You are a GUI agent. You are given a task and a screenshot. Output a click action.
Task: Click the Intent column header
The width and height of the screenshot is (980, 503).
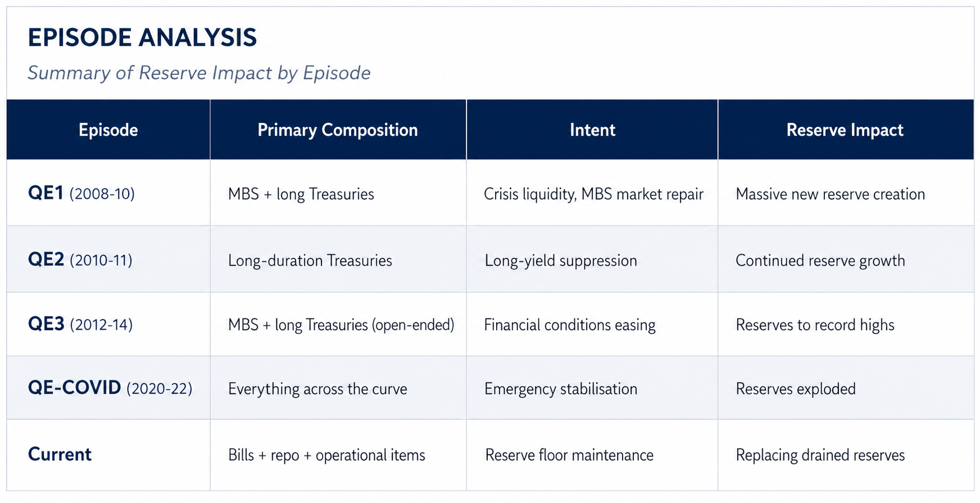(592, 130)
